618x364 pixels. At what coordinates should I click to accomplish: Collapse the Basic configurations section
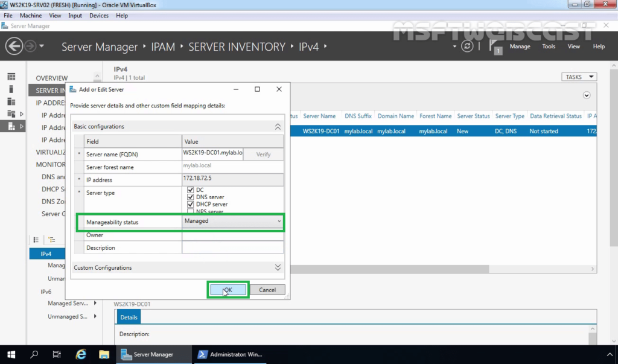click(x=278, y=127)
